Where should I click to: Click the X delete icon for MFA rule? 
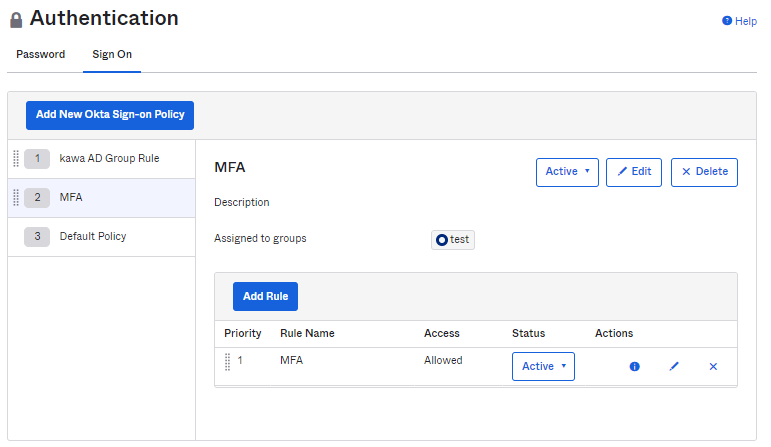coord(713,367)
